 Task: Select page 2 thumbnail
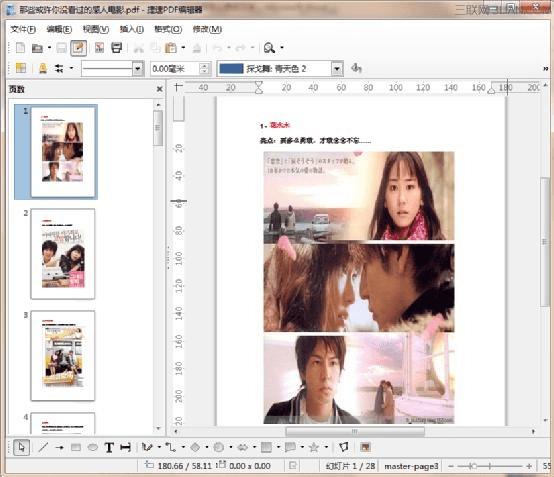coord(63,254)
